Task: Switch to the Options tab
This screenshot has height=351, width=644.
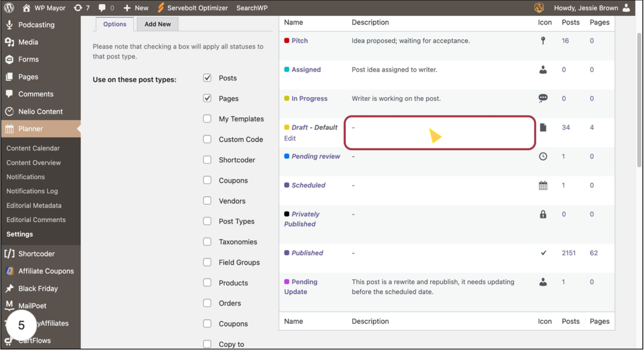Action: click(x=115, y=24)
